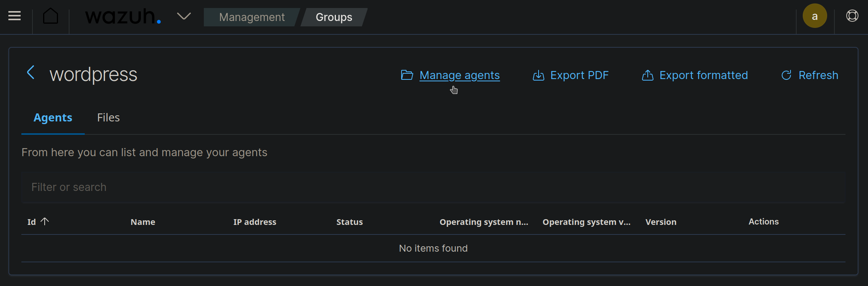Refresh the wordpress group view
The width and height of the screenshot is (868, 286).
coord(810,75)
